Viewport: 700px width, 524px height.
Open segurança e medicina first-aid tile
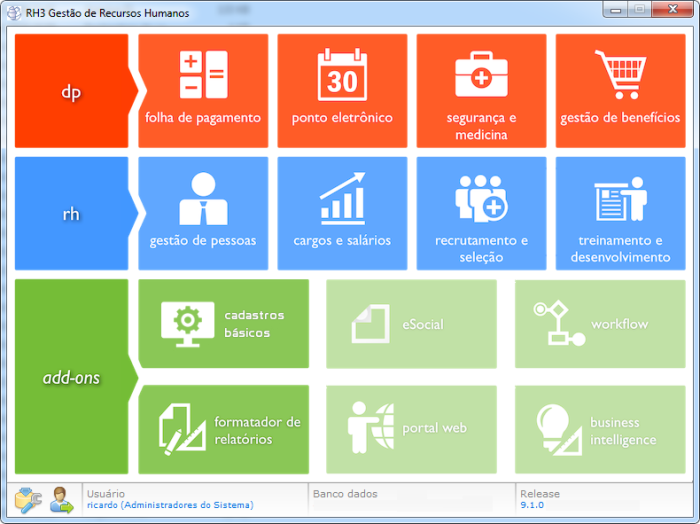point(481,91)
